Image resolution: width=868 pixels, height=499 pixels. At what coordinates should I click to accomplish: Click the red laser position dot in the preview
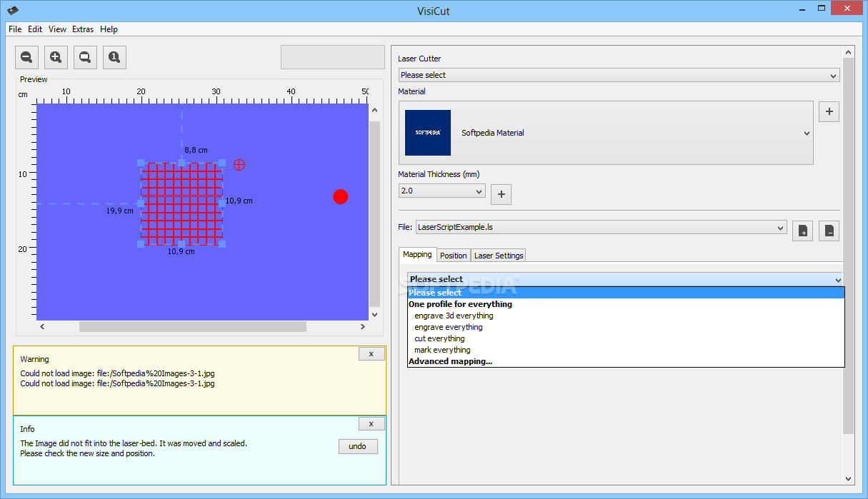(x=341, y=197)
